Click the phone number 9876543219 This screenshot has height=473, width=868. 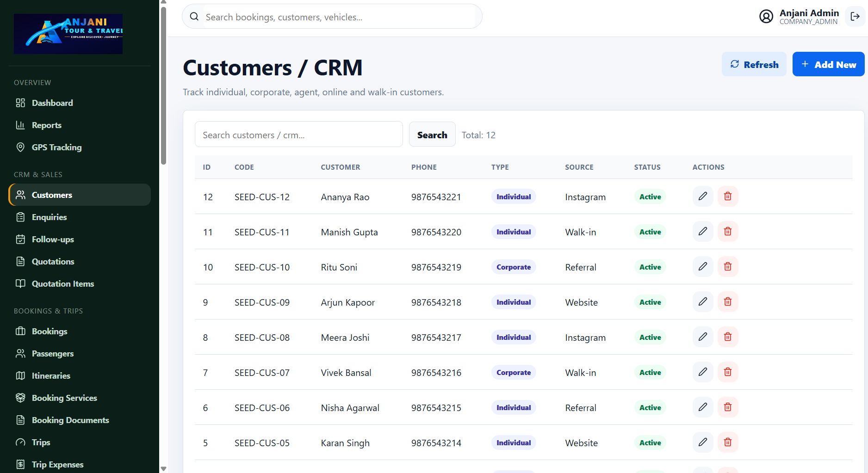click(x=436, y=267)
